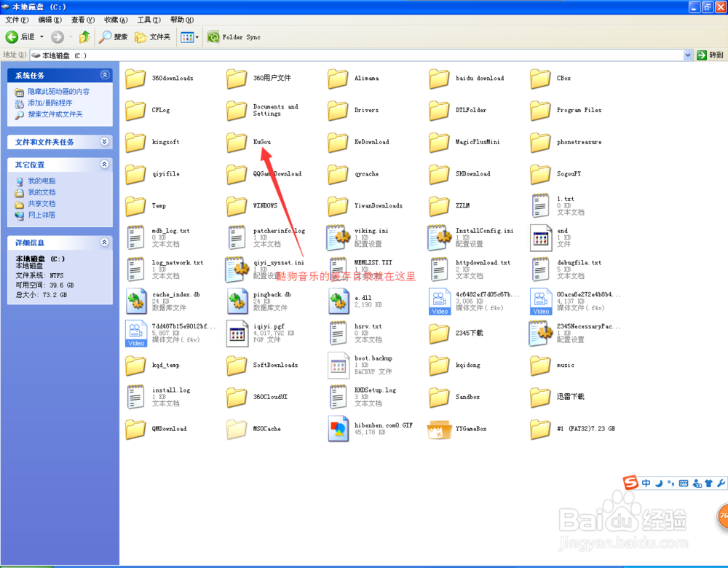Select the Program Files folder icon

(540, 111)
